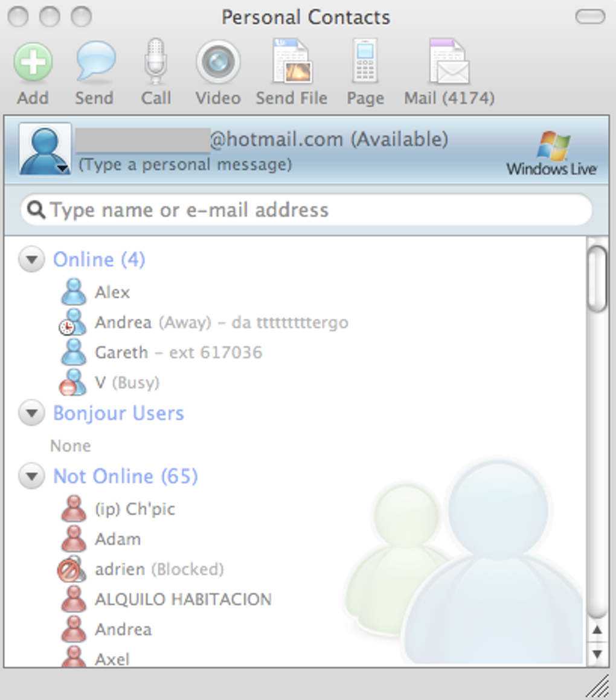Click the window resize grip
Screen dimensions: 616x700
(598, 686)
